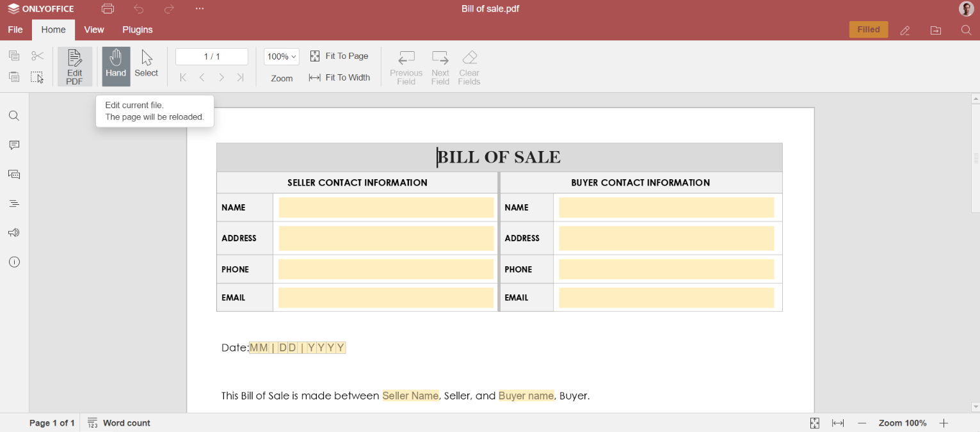
Task: Click the orange Filled button
Action: 869,29
